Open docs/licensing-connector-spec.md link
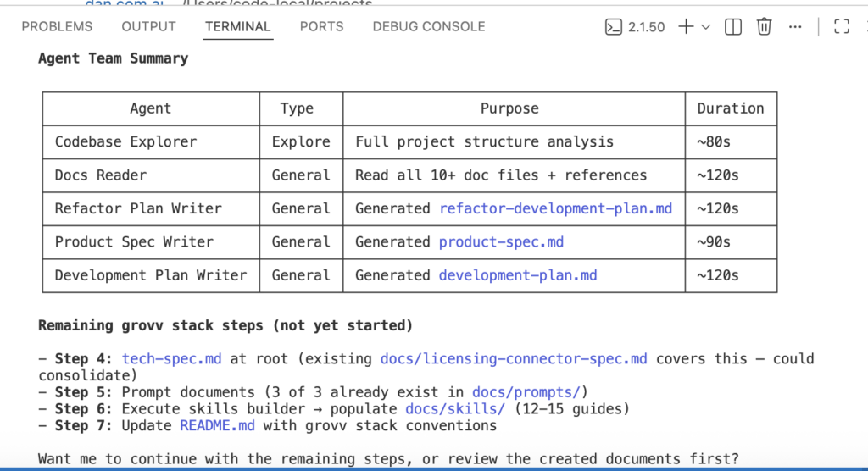 [x=514, y=358]
